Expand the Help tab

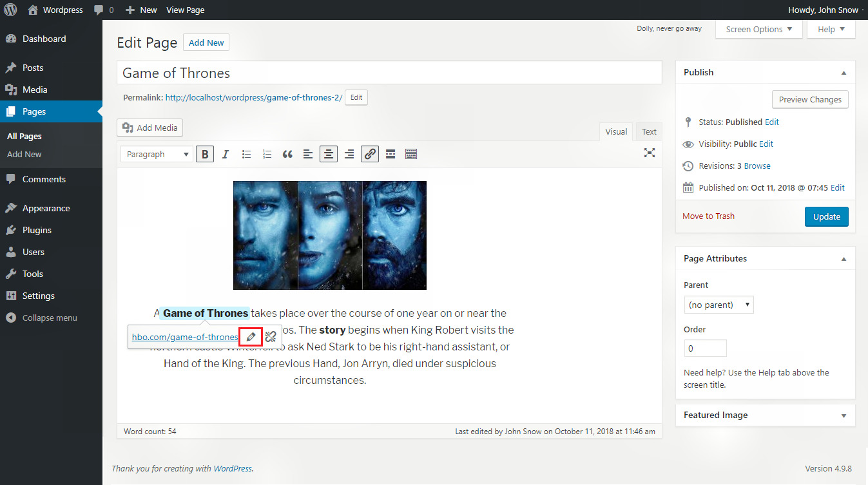(x=831, y=29)
